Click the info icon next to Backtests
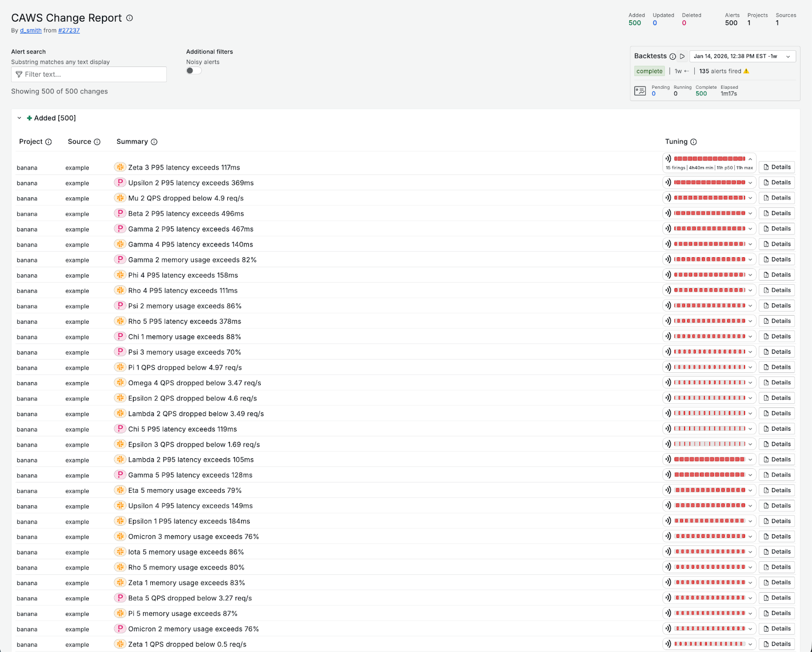This screenshot has width=812, height=652. click(x=673, y=56)
